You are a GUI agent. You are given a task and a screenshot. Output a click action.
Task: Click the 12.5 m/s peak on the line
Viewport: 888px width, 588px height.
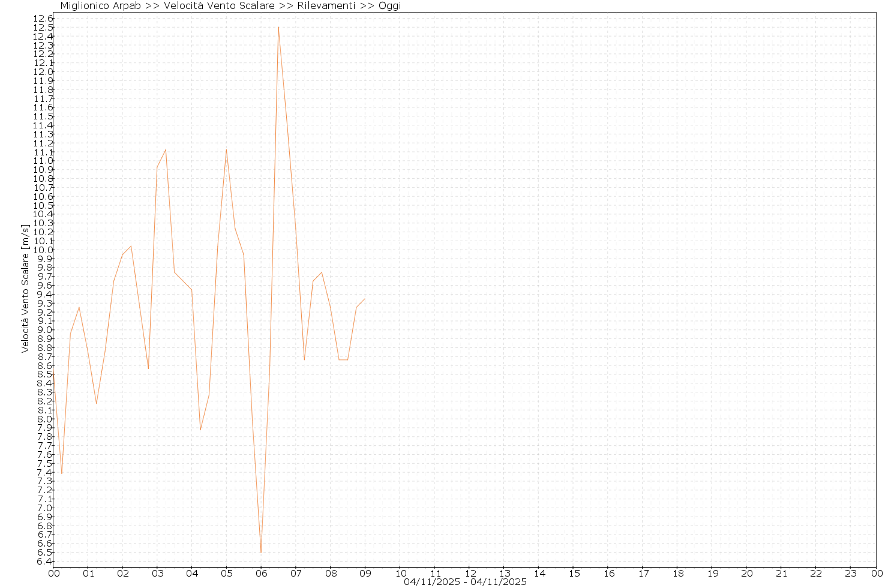[x=278, y=28]
